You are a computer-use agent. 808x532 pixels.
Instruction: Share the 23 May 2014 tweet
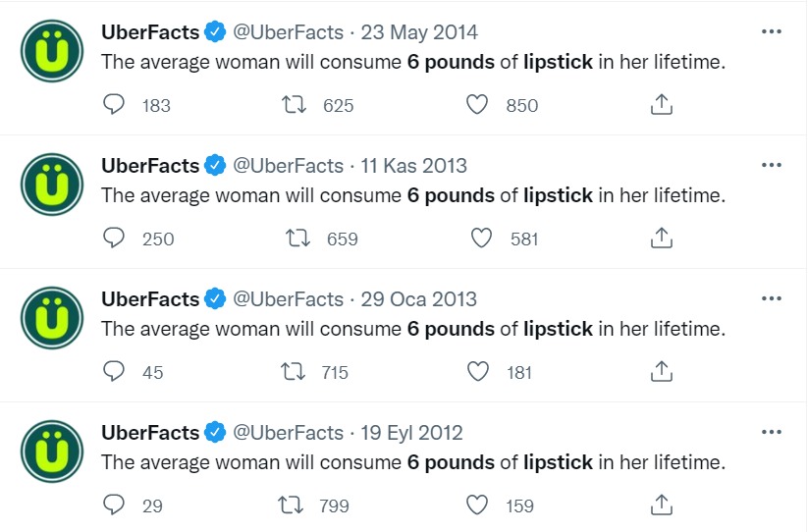pyautogui.click(x=662, y=105)
